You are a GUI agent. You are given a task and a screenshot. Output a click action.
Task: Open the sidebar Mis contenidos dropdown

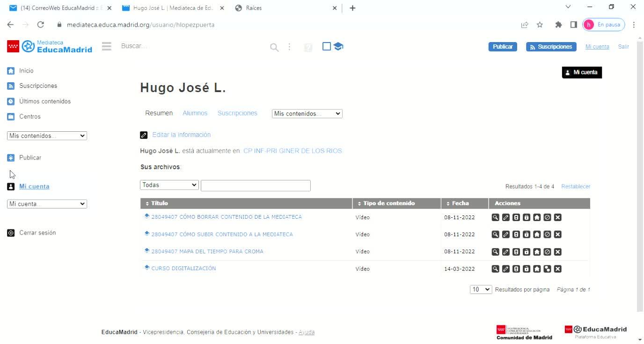pyautogui.click(x=47, y=136)
